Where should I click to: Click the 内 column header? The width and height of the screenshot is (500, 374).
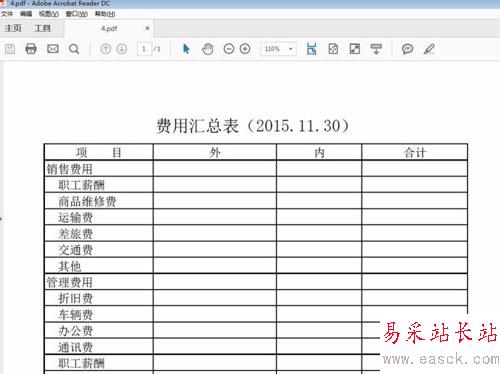click(x=319, y=152)
